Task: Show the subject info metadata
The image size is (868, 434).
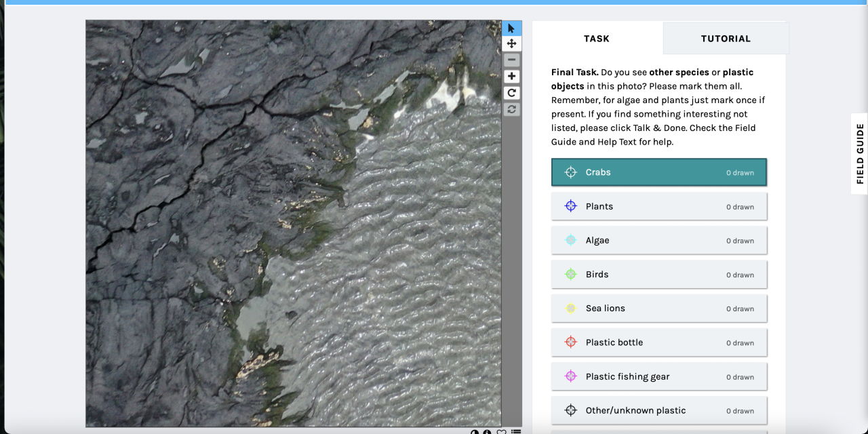Action: click(x=488, y=431)
